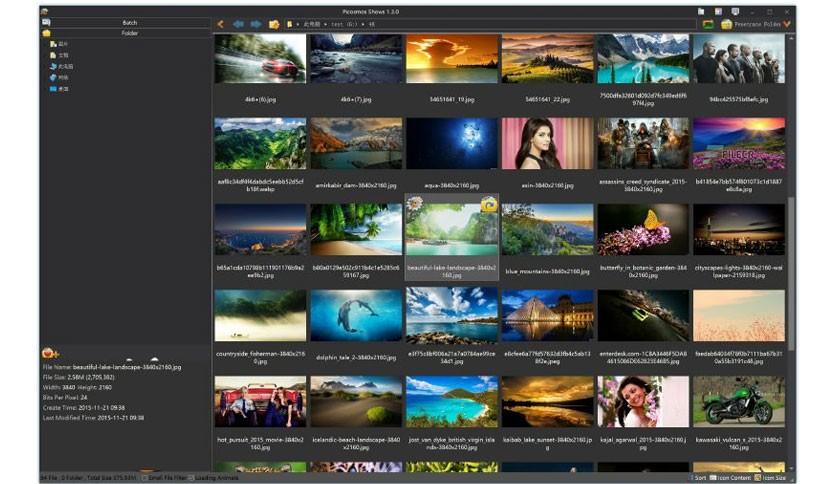836x484 pixels.
Task: Add image to favorites heart-plus icon
Action: (50, 353)
